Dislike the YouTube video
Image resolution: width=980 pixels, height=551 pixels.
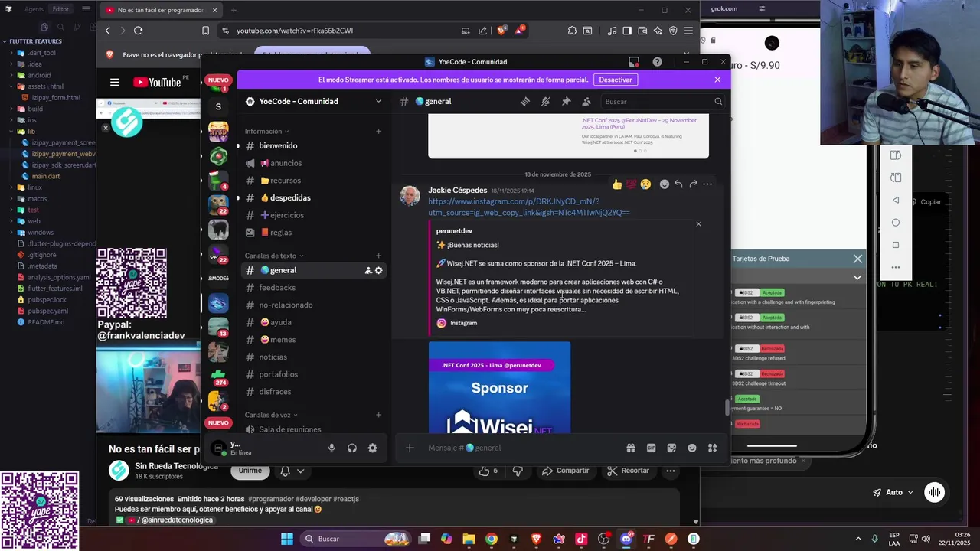518,471
